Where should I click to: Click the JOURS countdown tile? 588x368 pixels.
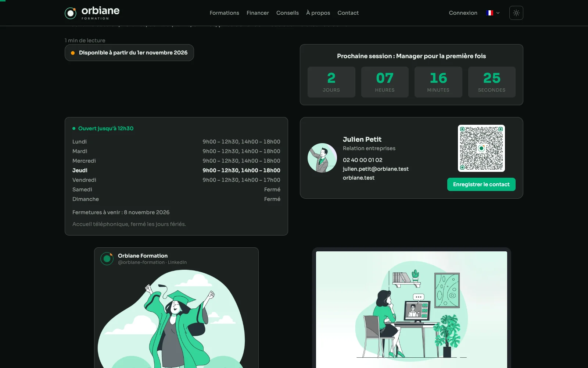331,82
